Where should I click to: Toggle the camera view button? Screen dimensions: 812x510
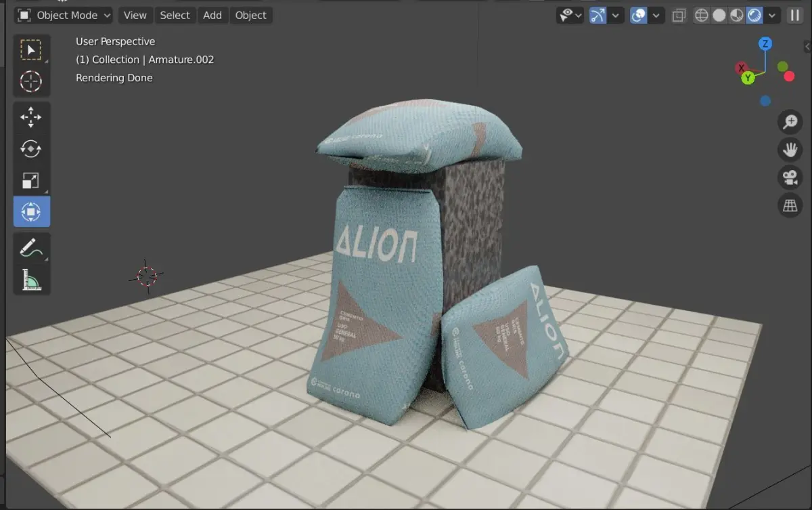pos(790,177)
